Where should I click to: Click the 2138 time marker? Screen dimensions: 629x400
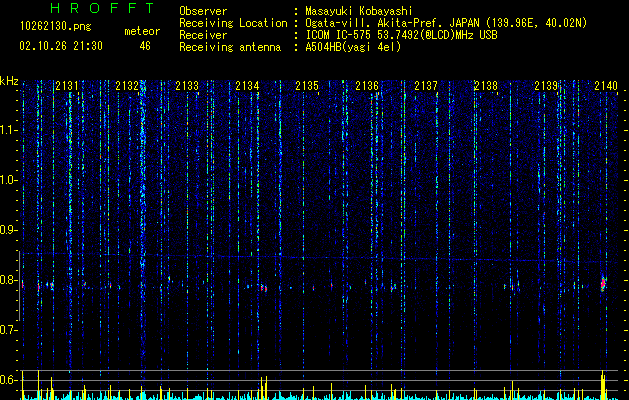point(486,85)
